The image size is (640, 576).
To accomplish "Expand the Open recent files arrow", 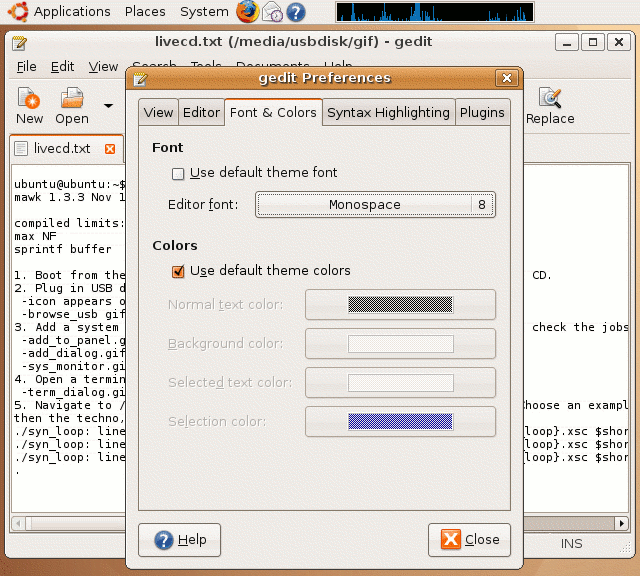I will pos(108,106).
